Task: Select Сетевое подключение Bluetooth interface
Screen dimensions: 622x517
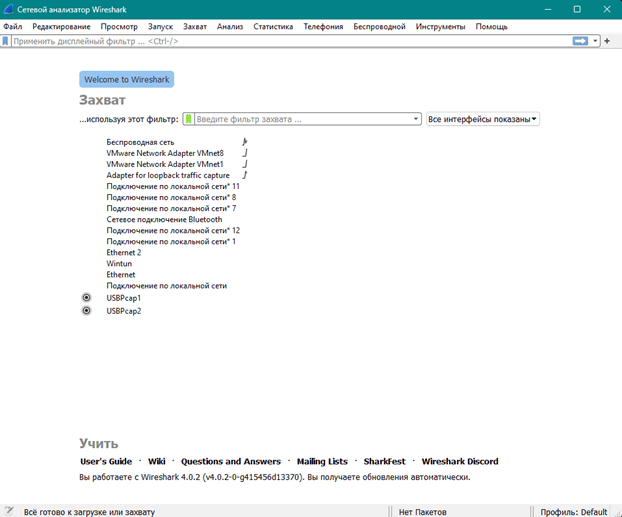Action: tap(164, 219)
